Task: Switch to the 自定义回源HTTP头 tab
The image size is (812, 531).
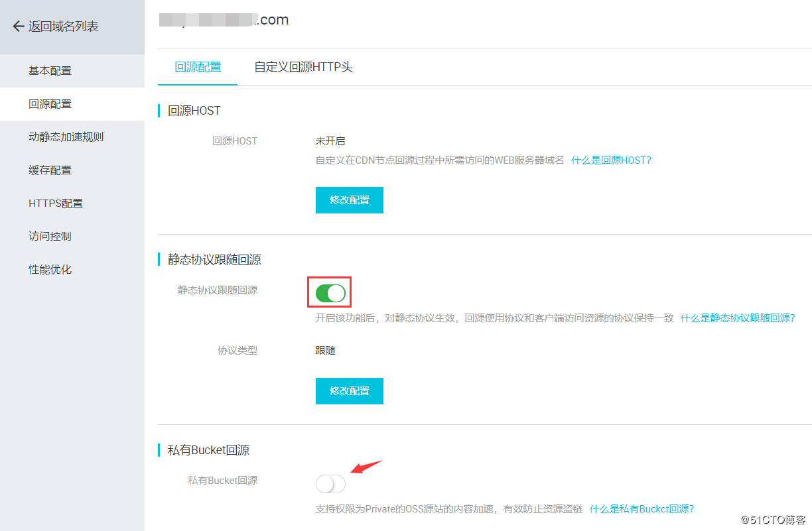Action: (x=303, y=67)
